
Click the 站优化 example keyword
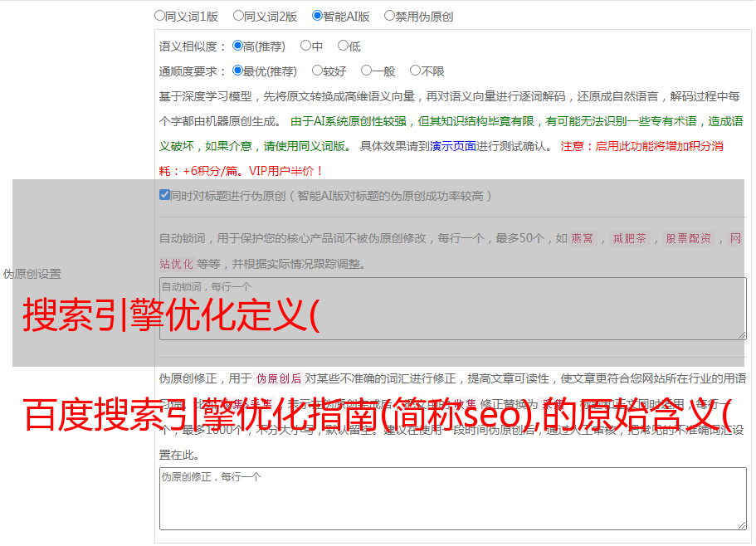[176, 264]
